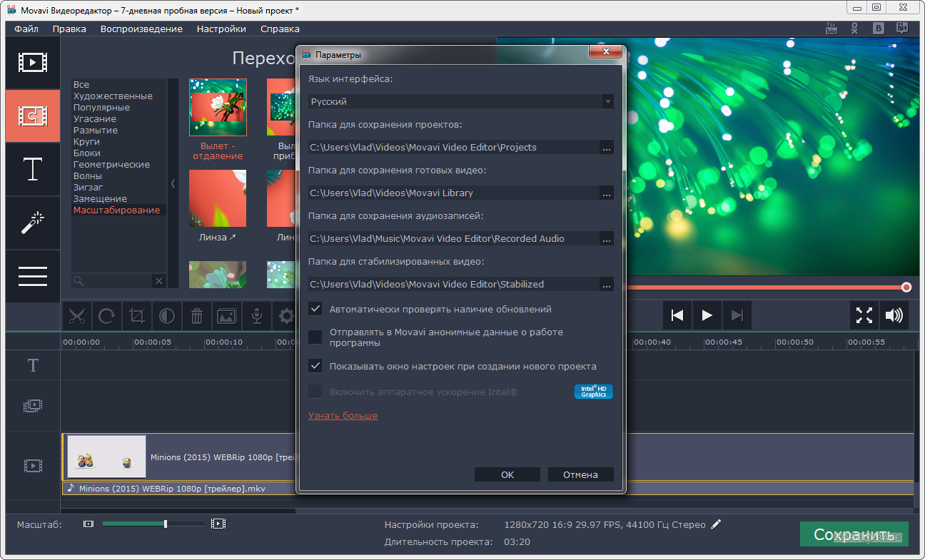The height and width of the screenshot is (560, 925).
Task: Click the microphone Record audio icon
Action: click(257, 315)
